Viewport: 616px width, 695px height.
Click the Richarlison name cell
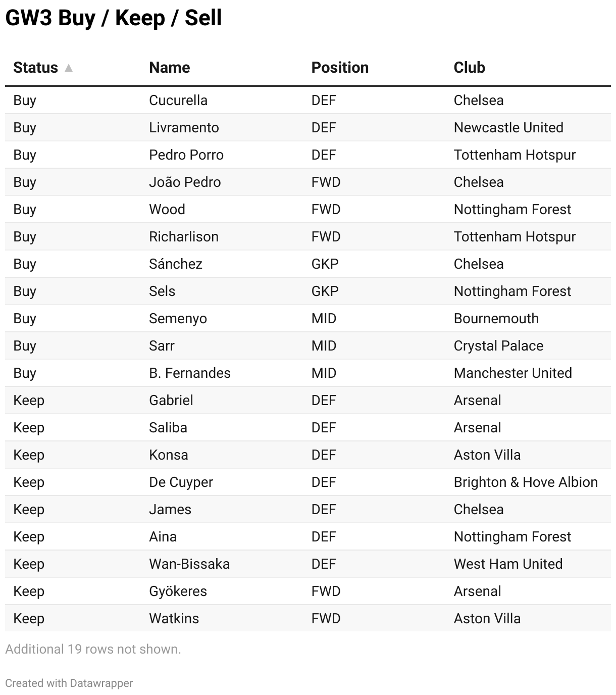point(184,236)
